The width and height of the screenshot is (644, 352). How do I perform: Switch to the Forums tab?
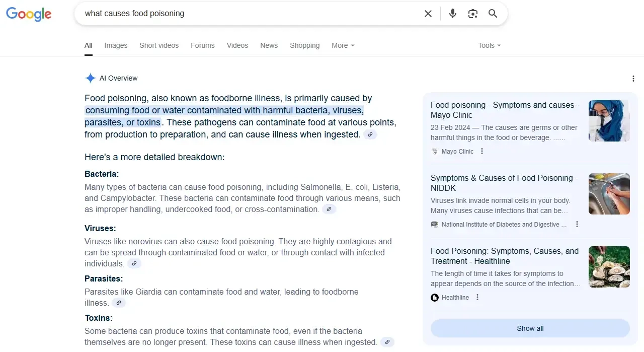pos(203,45)
